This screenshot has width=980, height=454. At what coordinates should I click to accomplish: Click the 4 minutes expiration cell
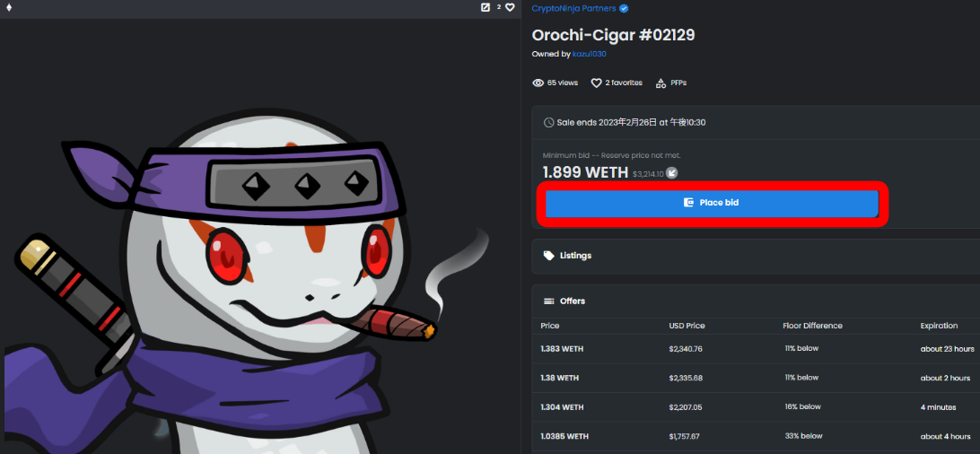(938, 407)
